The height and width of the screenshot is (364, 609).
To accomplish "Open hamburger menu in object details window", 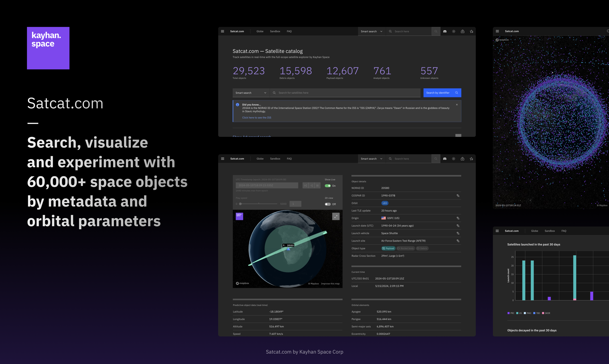I will [223, 159].
